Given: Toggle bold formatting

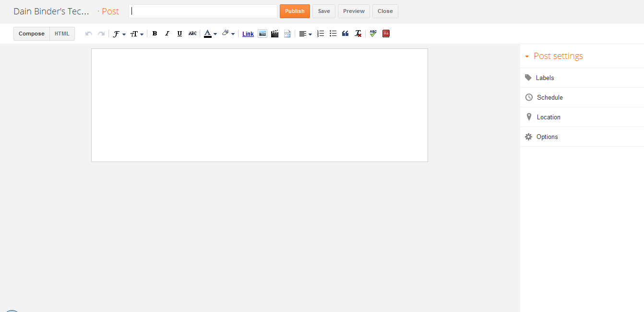Looking at the screenshot, I should (x=155, y=34).
